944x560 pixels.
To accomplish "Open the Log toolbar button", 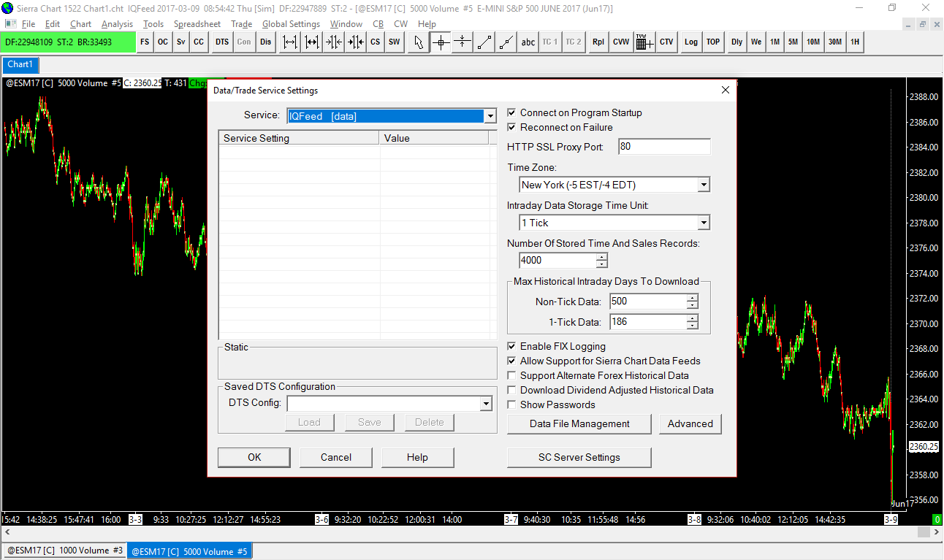I will coord(691,42).
